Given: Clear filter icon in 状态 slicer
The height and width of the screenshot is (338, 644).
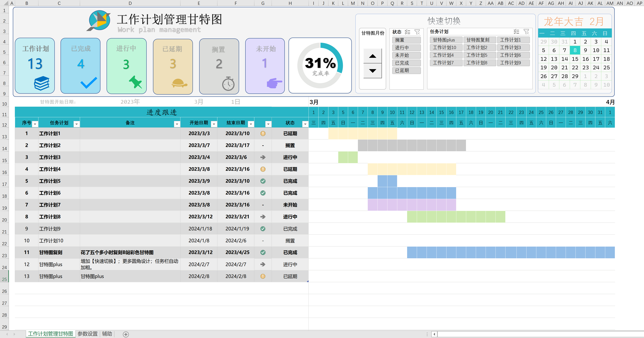Looking at the screenshot, I should point(417,32).
